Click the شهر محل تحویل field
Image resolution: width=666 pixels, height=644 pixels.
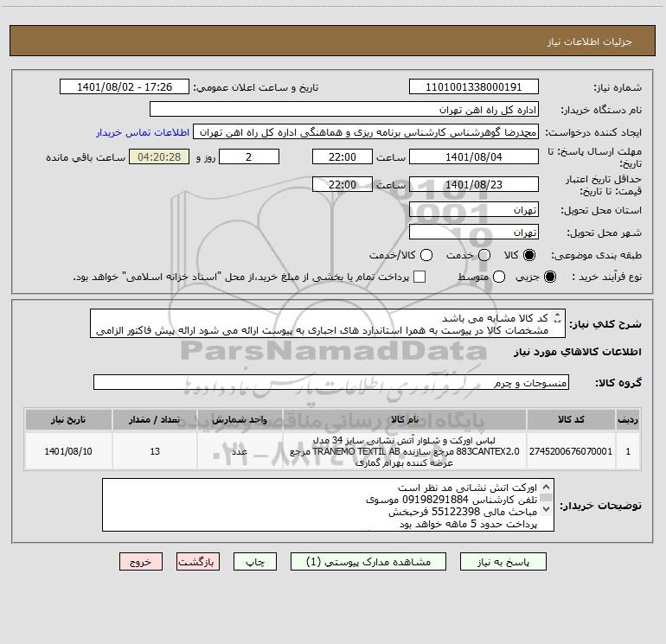pyautogui.click(x=474, y=232)
